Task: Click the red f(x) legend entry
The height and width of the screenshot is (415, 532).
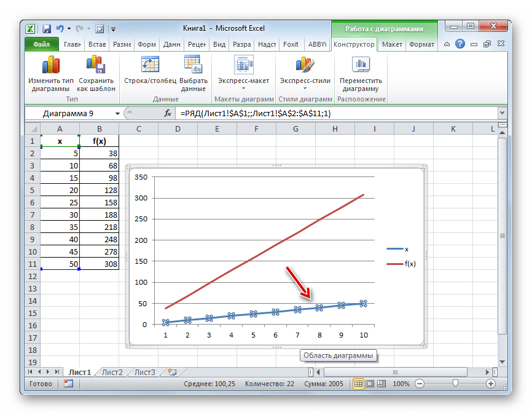Action: tap(401, 264)
